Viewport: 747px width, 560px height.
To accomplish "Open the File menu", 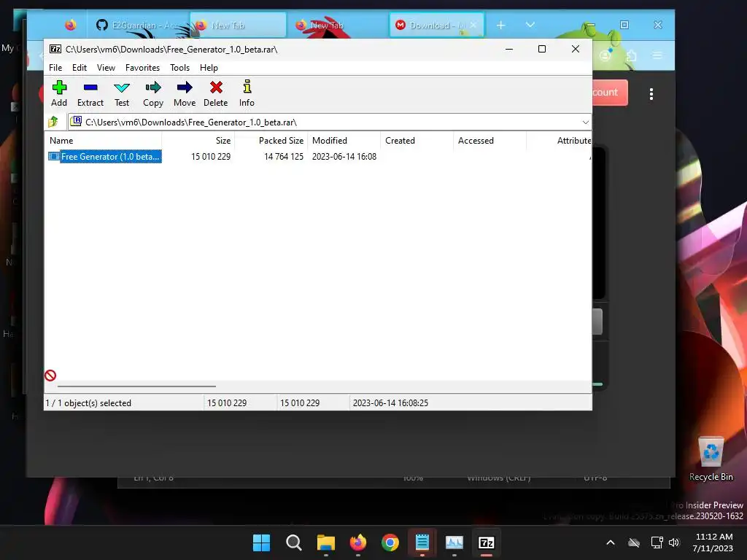I will [x=55, y=68].
